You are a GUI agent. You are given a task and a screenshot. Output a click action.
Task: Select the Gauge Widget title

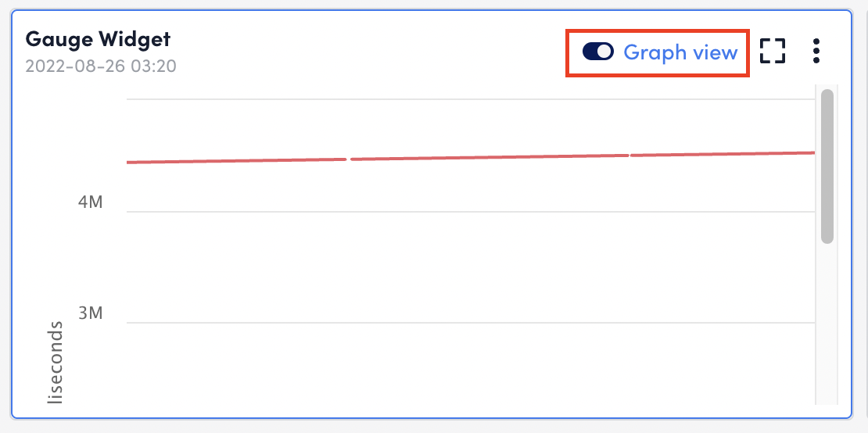click(98, 39)
